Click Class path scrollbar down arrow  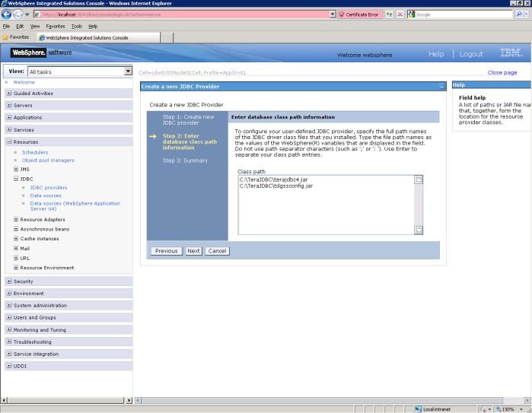click(419, 230)
